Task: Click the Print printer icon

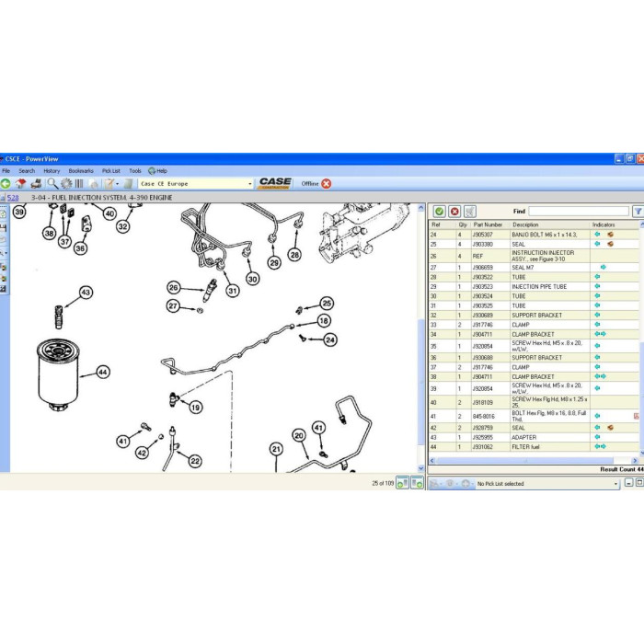Action: 36,184
